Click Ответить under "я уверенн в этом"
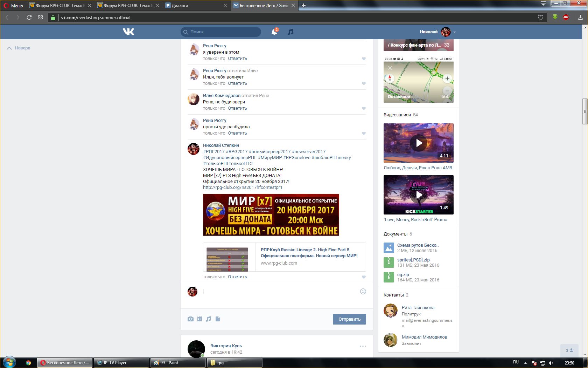588x368 pixels. coord(237,59)
